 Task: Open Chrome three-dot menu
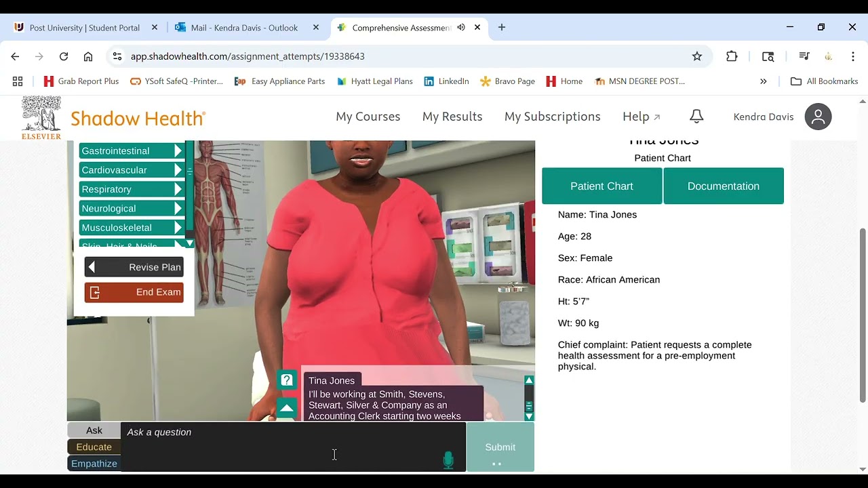pos(853,56)
